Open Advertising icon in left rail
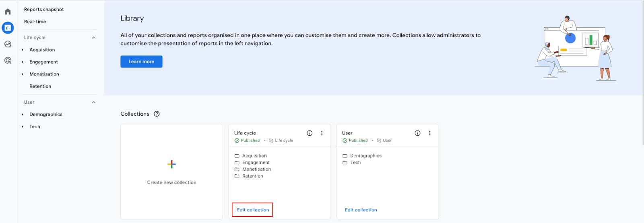 click(x=8, y=61)
